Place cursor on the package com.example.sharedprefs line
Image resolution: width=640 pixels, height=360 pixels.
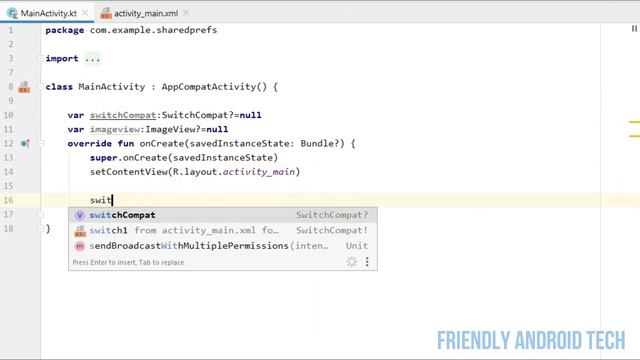(x=131, y=30)
